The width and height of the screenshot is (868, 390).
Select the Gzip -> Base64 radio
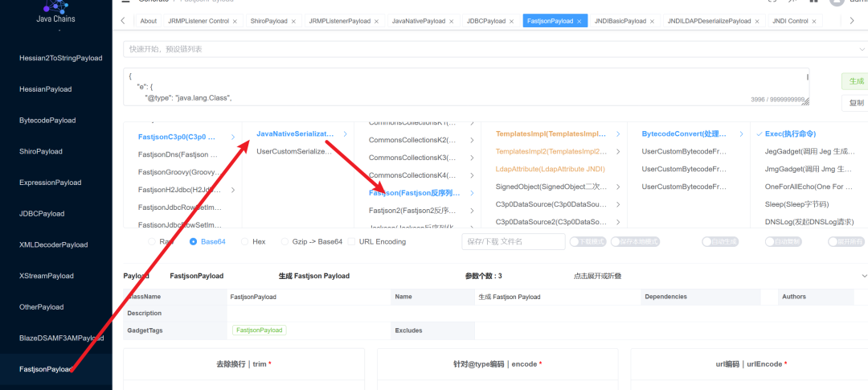(285, 241)
